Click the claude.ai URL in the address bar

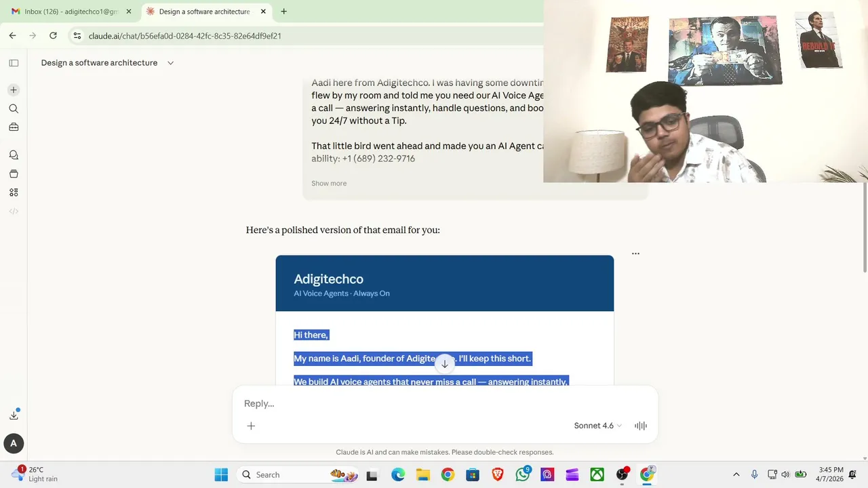point(184,36)
